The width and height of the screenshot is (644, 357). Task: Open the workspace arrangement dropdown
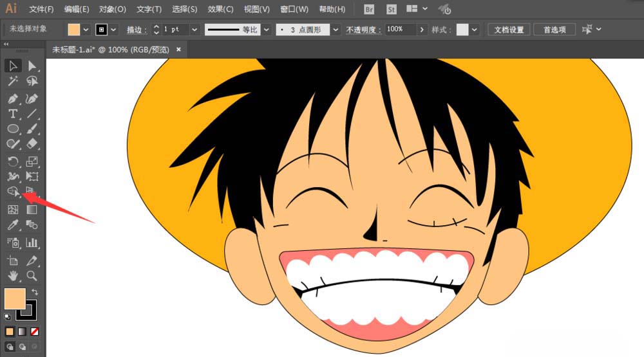coord(417,8)
